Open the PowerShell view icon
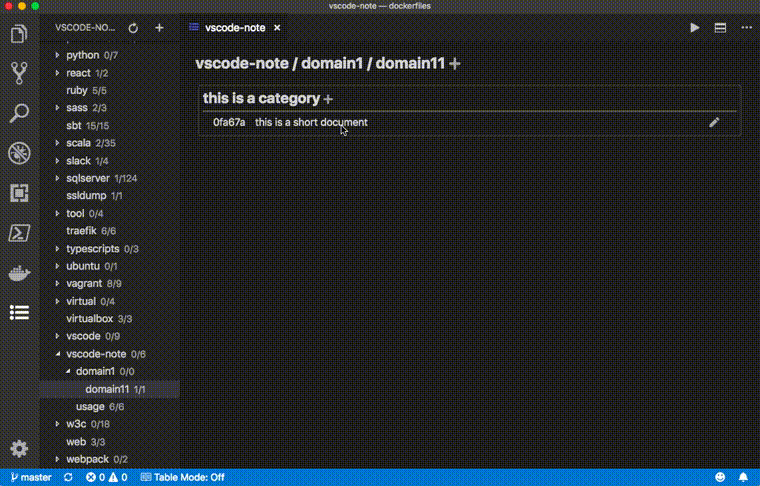The image size is (760, 486). click(19, 233)
